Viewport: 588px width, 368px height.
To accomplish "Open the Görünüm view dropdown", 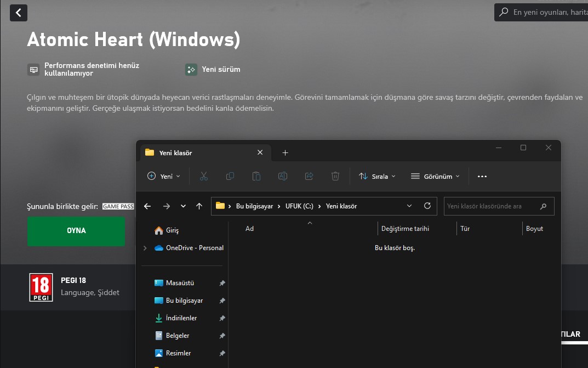I will pyautogui.click(x=435, y=176).
